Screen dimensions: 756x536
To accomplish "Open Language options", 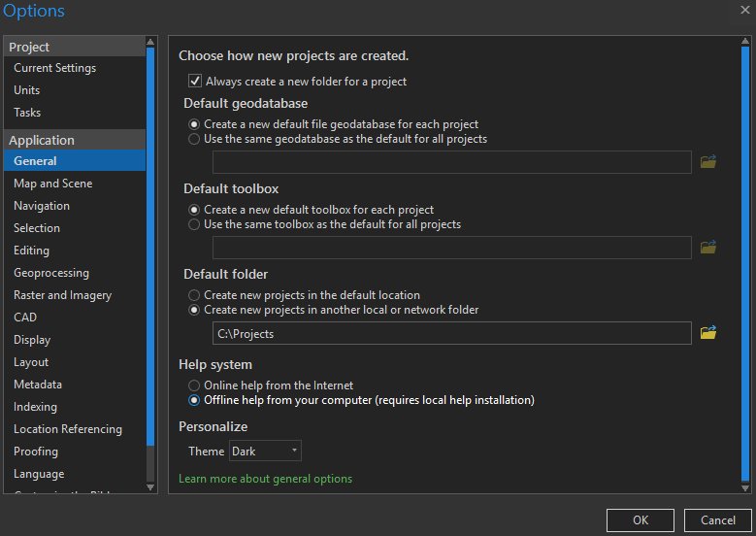I will click(x=75, y=474).
